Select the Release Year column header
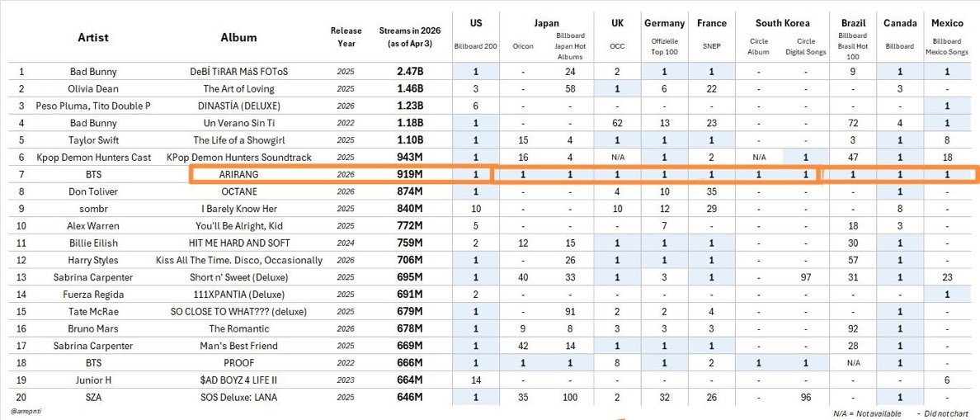Viewport: 980px width, 420px height. [x=346, y=37]
